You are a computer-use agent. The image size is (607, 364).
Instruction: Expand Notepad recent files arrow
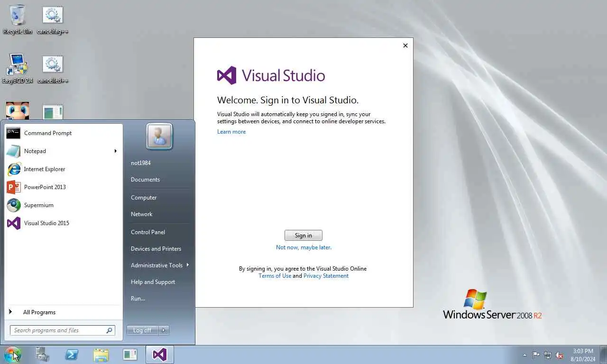click(x=115, y=151)
